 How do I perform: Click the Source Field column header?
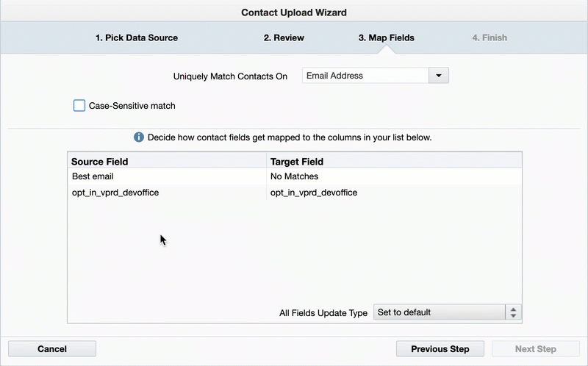pos(99,161)
